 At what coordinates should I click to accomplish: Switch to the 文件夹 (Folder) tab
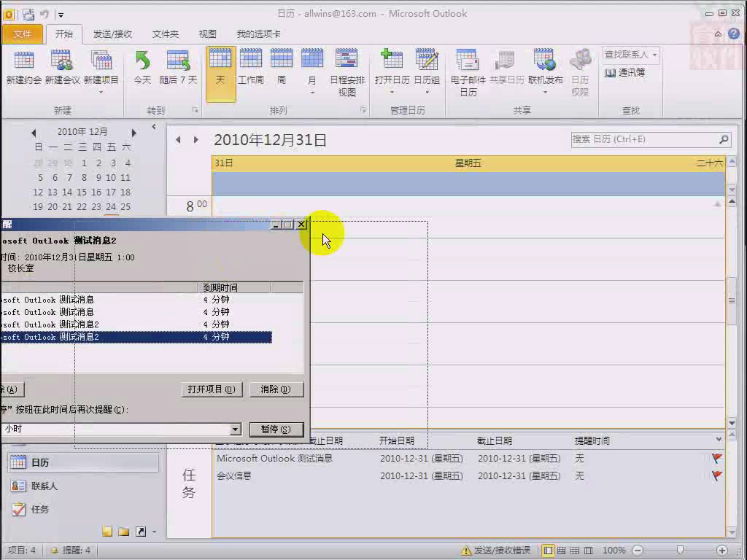166,34
